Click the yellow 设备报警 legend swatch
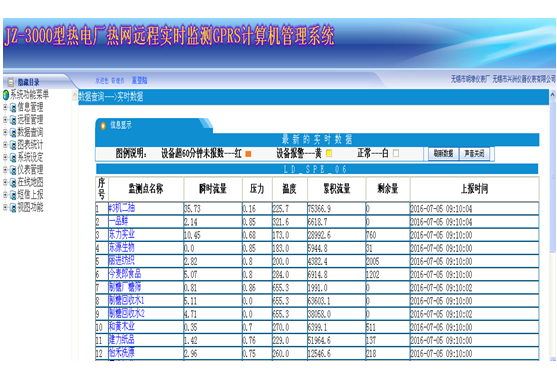The height and width of the screenshot is (380, 557). (329, 153)
